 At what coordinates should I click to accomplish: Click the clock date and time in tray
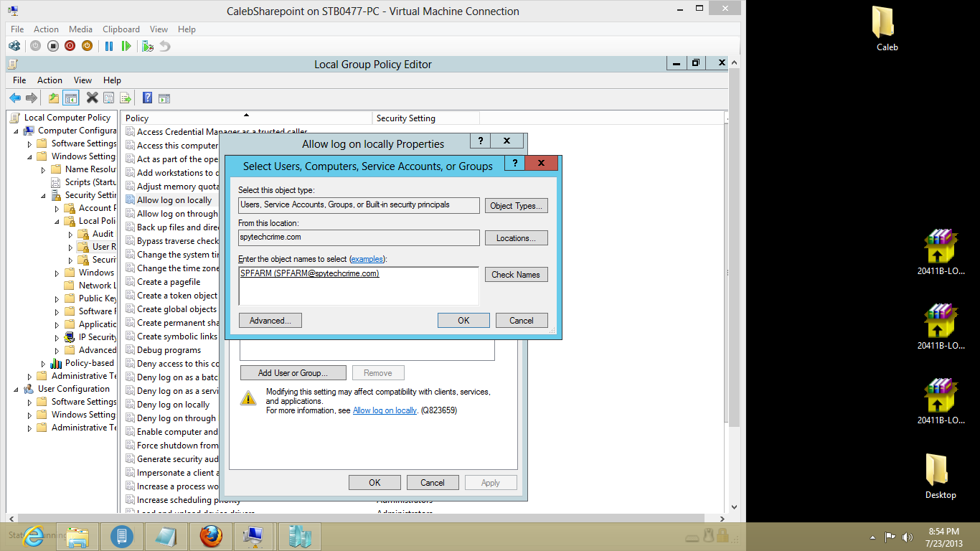coord(943,537)
